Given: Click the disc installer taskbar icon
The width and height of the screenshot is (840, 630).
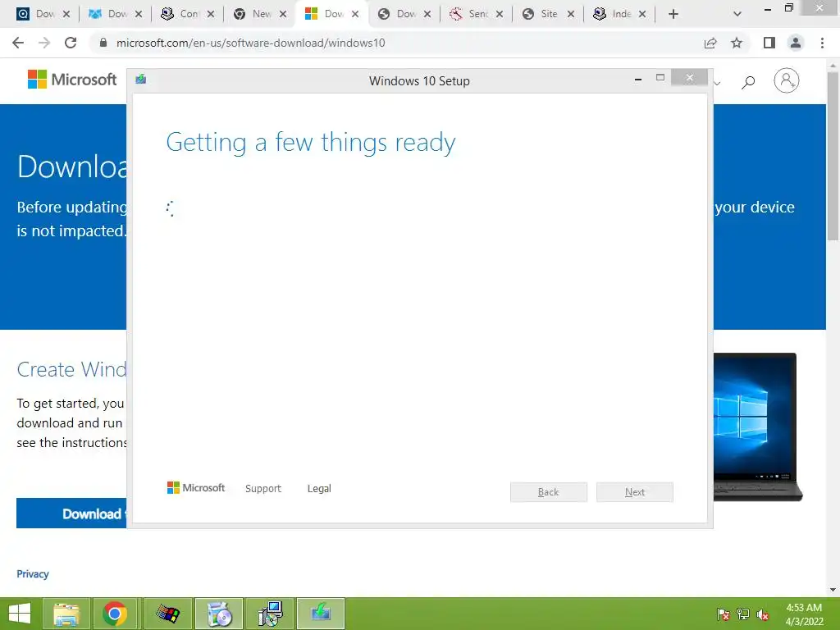Looking at the screenshot, I should pos(218,614).
